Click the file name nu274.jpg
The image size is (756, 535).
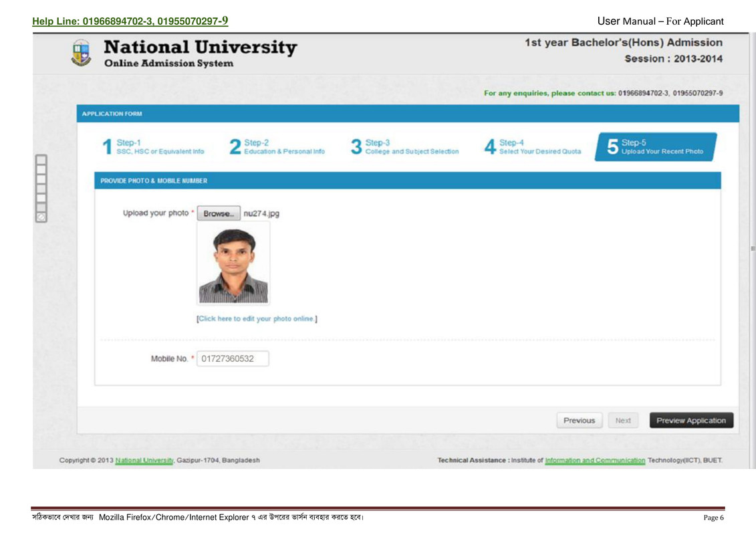261,214
